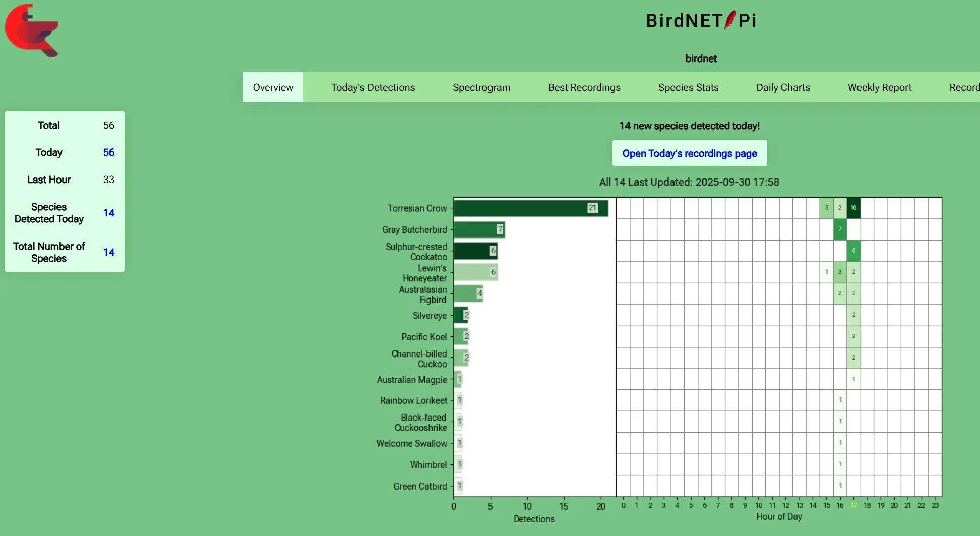Viewport: 980px width, 536px height.
Task: Click Sulphur-crested Cockatoo hour 17 cell
Action: point(853,251)
